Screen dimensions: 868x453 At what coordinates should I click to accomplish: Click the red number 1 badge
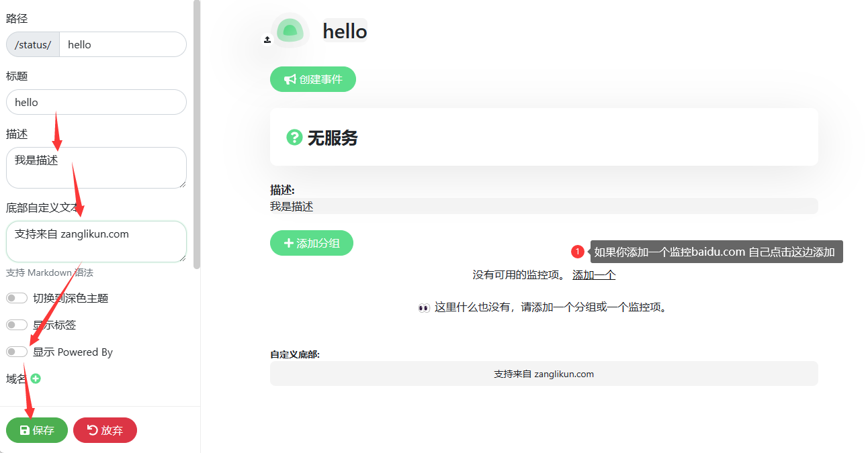coord(578,252)
